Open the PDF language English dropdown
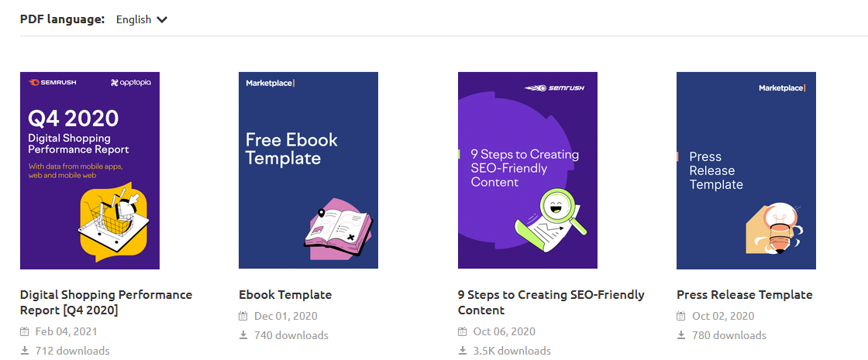Viewport: 868px width, 360px height. coord(140,19)
